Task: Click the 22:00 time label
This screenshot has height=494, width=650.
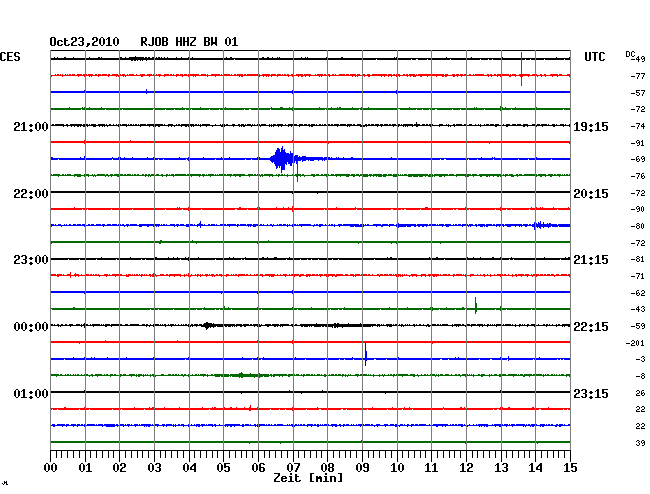Action: pyautogui.click(x=31, y=194)
